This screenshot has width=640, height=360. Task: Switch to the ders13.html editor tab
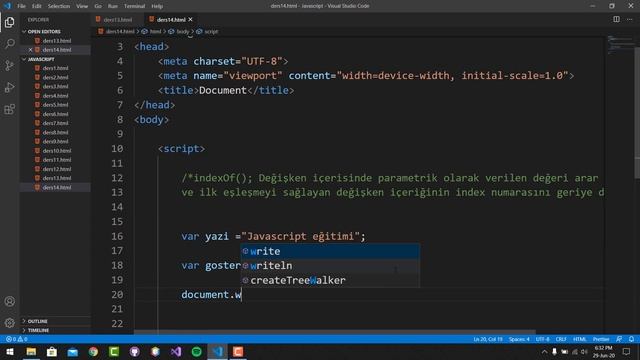tap(118, 20)
